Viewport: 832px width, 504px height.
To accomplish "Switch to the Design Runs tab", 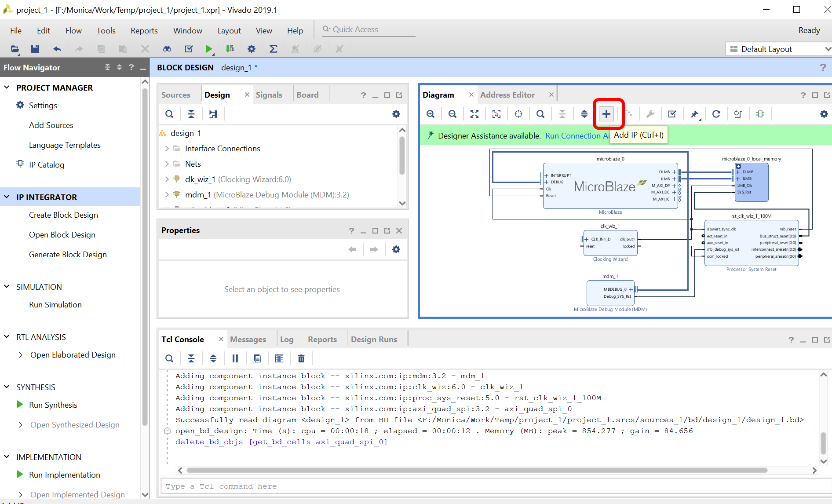I will pos(374,340).
